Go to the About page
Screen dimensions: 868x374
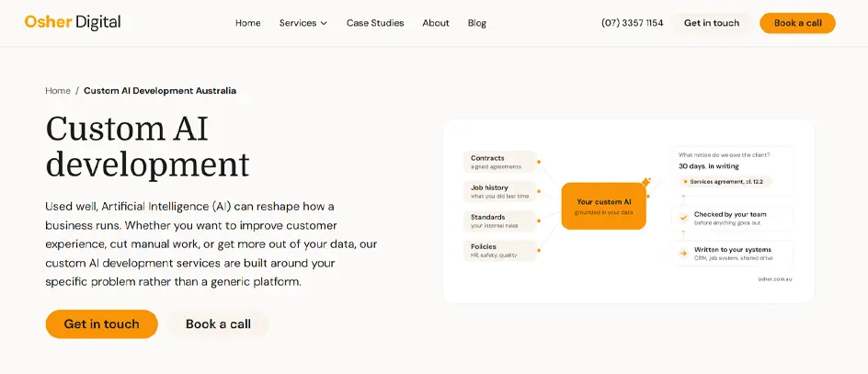coord(436,23)
